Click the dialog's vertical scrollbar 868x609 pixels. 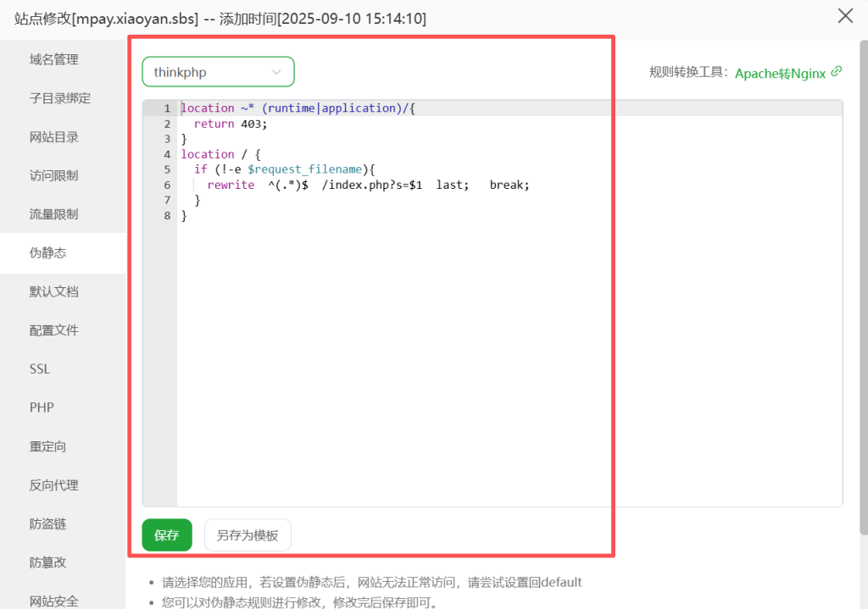click(863, 288)
